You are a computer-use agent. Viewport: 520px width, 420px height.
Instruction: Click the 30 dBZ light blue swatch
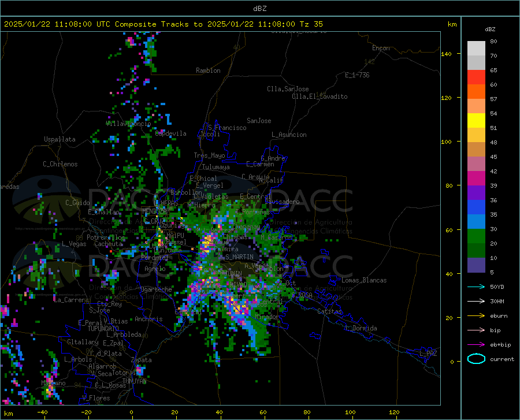point(476,222)
